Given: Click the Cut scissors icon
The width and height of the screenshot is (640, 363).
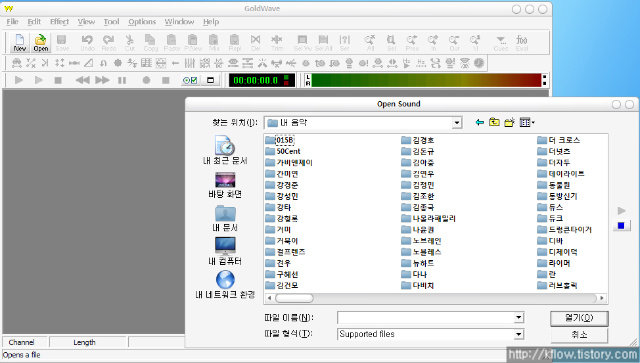Looking at the screenshot, I should (130, 43).
